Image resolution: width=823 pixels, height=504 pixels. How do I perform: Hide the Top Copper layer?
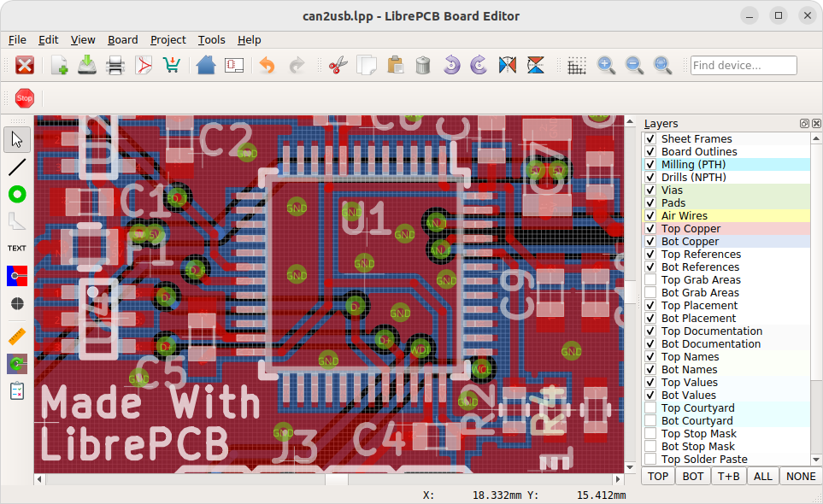click(x=650, y=229)
